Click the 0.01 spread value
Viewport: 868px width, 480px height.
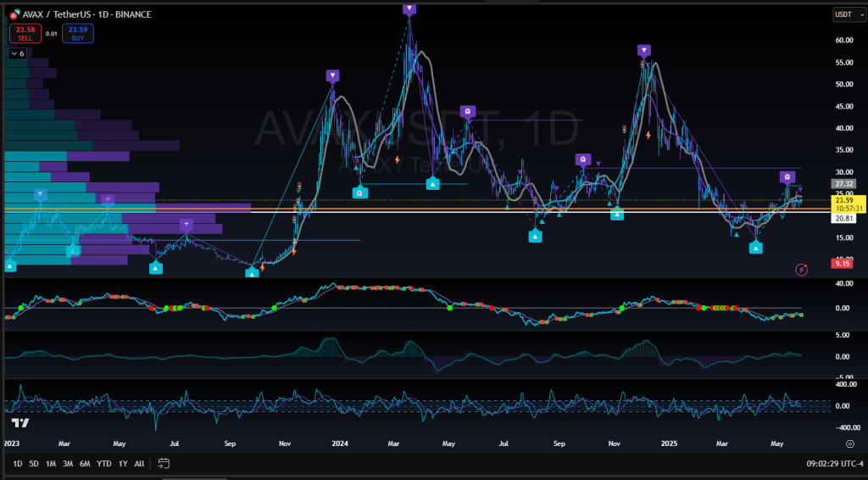tap(51, 34)
